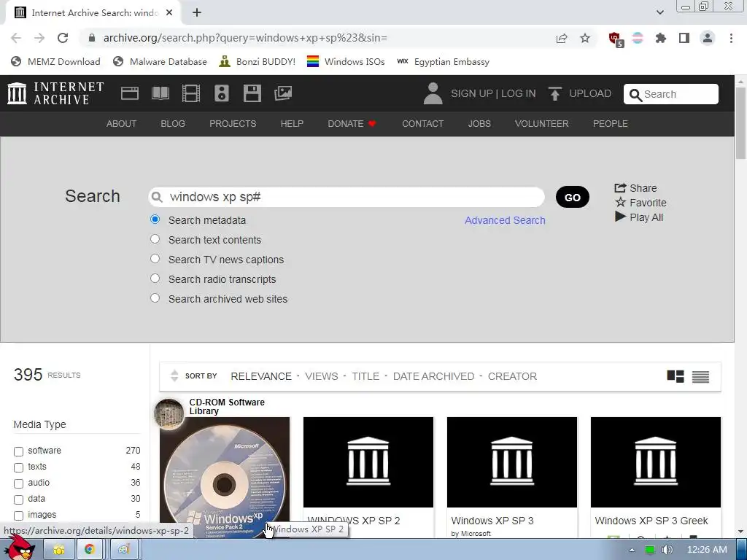Image resolution: width=747 pixels, height=560 pixels.
Task: Open the Windows ISOs bookmark
Action: click(x=346, y=62)
